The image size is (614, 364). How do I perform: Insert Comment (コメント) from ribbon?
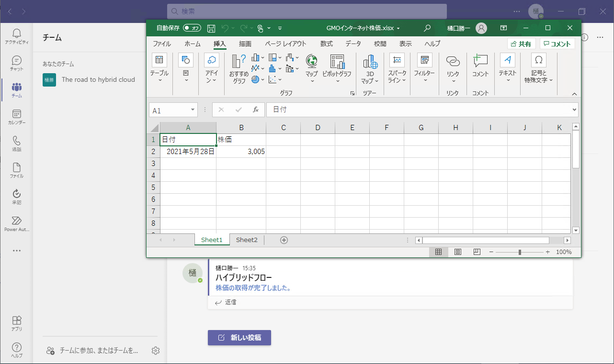click(480, 66)
